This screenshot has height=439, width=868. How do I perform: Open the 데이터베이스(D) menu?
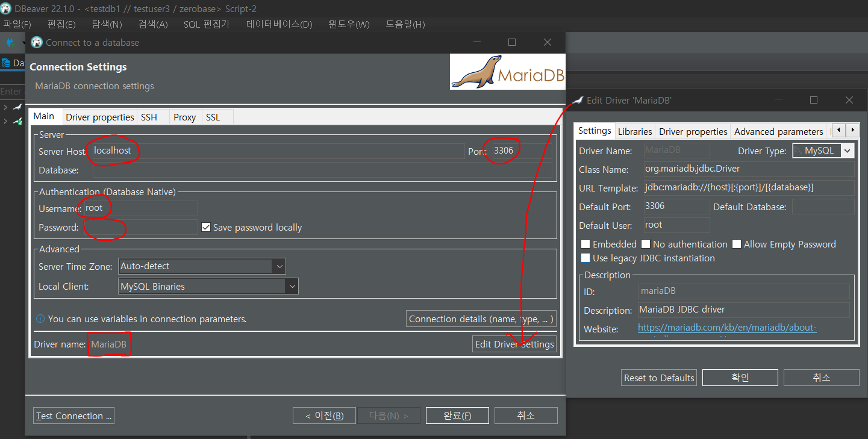pyautogui.click(x=279, y=24)
